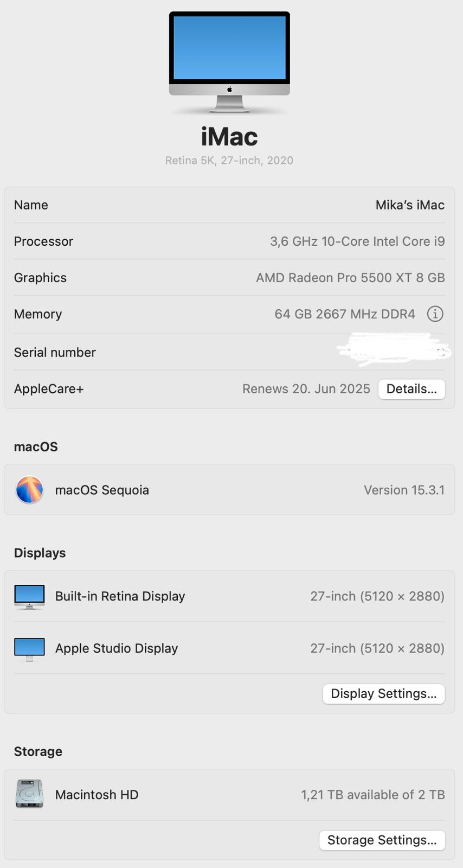This screenshot has width=463, height=868.
Task: Click the Built-in Retina Display icon
Action: tap(29, 596)
